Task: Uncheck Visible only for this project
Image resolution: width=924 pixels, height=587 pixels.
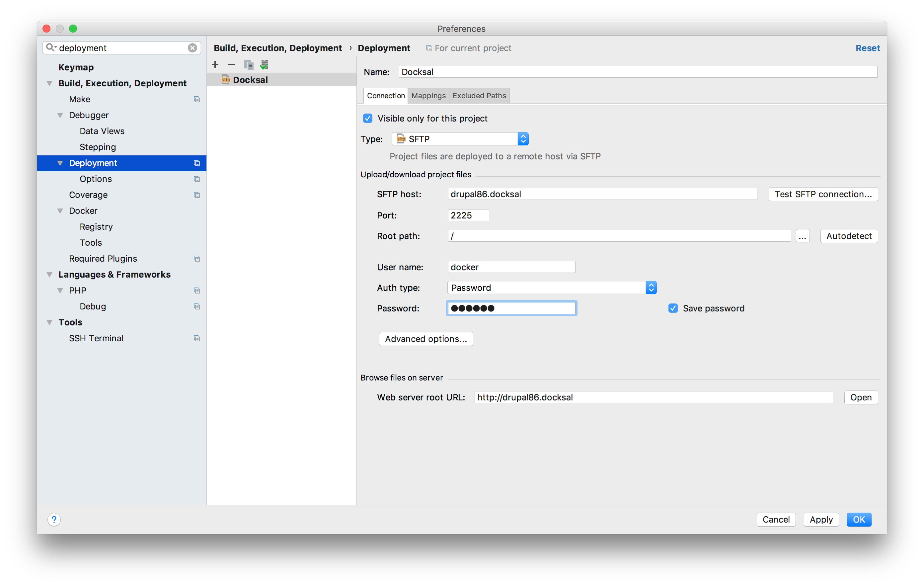Action: (x=368, y=118)
